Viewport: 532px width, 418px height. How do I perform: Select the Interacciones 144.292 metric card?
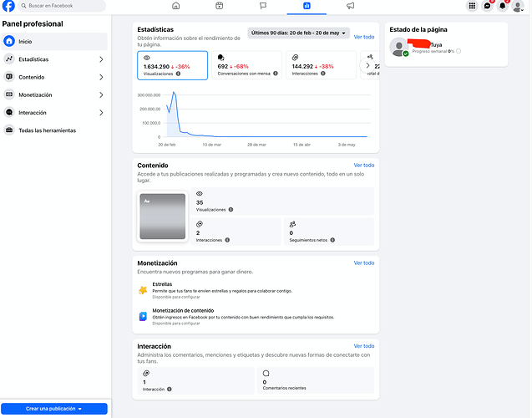pyautogui.click(x=321, y=65)
